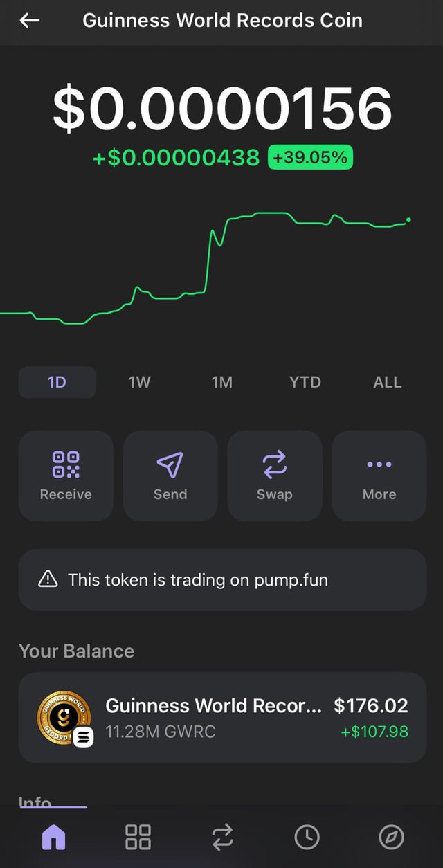Open the More options menu
Image resolution: width=443 pixels, height=868 pixels.
379,475
